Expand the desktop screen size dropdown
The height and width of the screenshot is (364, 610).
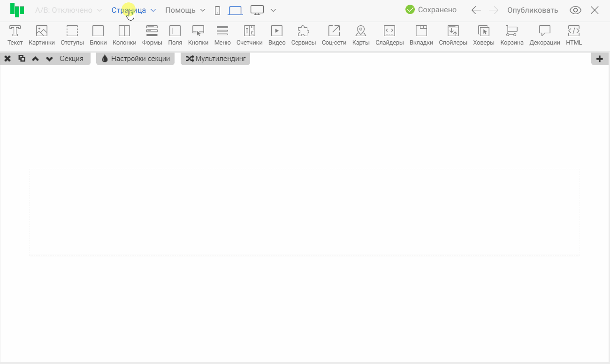pyautogui.click(x=274, y=10)
